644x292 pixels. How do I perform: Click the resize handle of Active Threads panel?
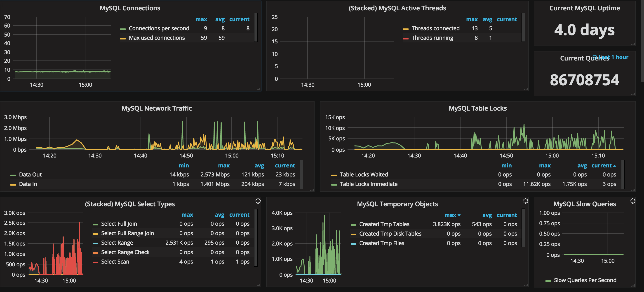(x=526, y=89)
